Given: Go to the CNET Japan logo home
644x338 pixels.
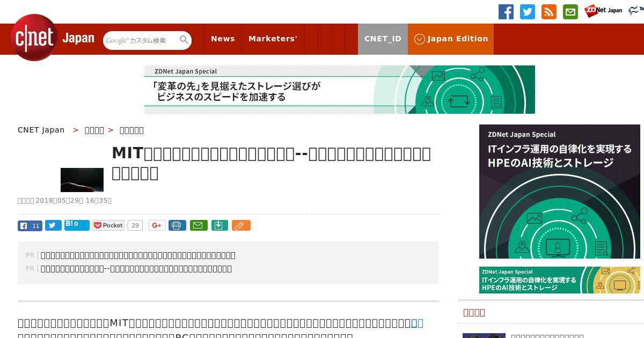Looking at the screenshot, I should pos(53,38).
